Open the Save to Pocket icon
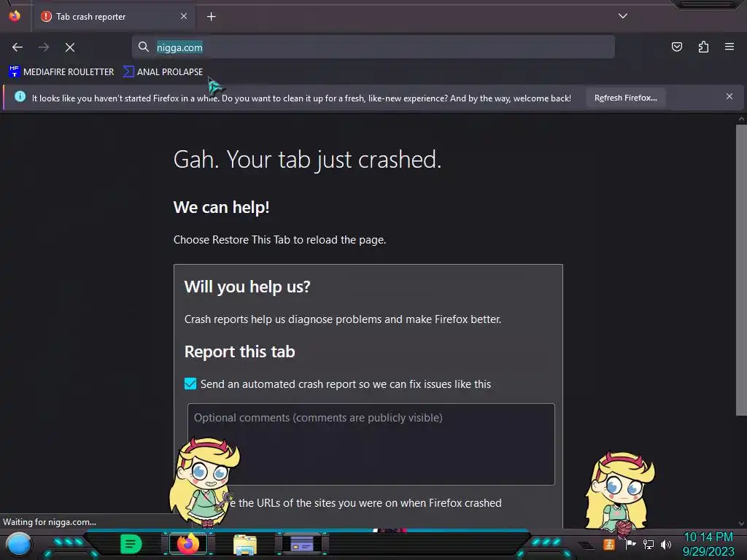Screen dimensions: 747x560 [x=677, y=47]
